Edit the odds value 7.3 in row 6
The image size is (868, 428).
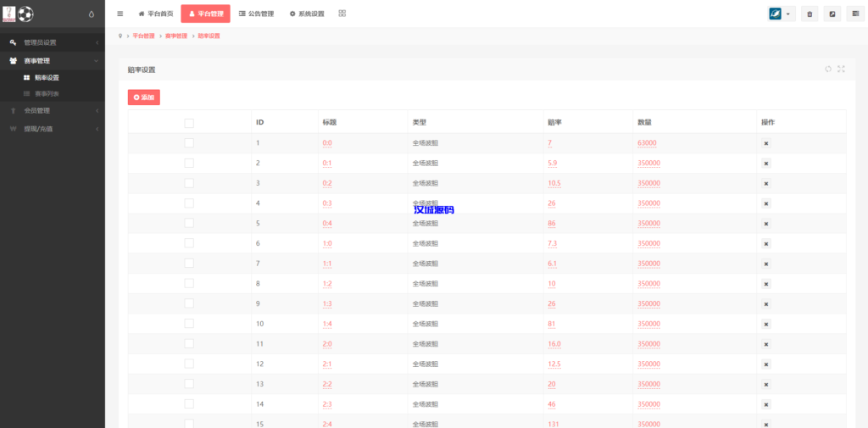tap(554, 243)
